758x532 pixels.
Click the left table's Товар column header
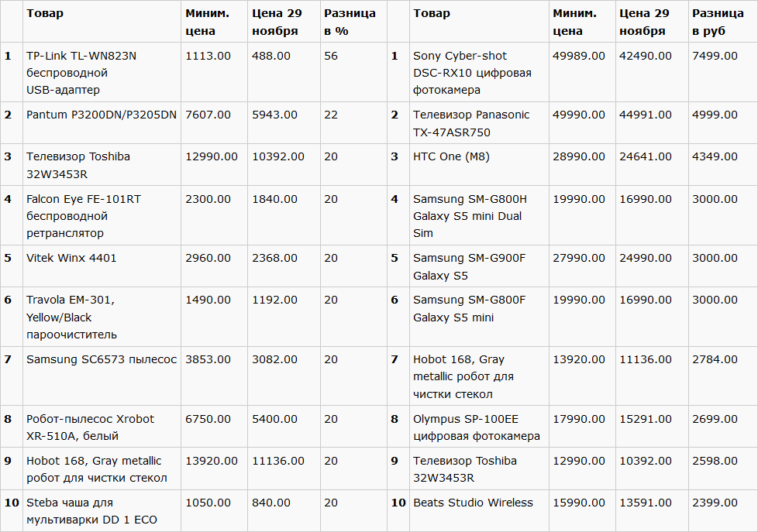[45, 13]
